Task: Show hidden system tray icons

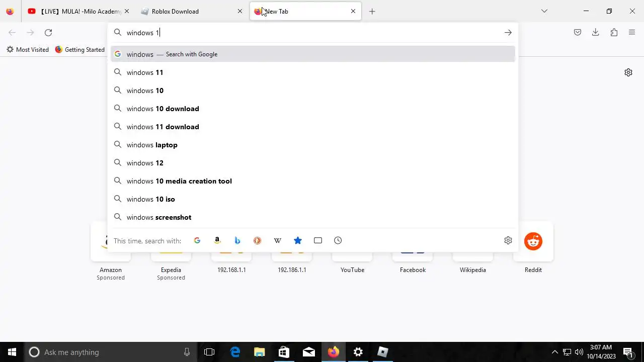Action: [555, 352]
